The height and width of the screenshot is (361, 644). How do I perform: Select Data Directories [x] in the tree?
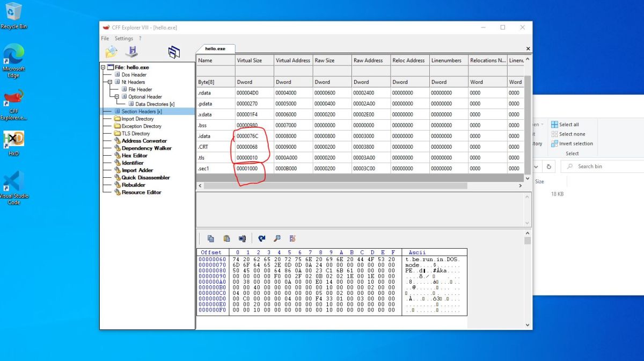coord(155,104)
